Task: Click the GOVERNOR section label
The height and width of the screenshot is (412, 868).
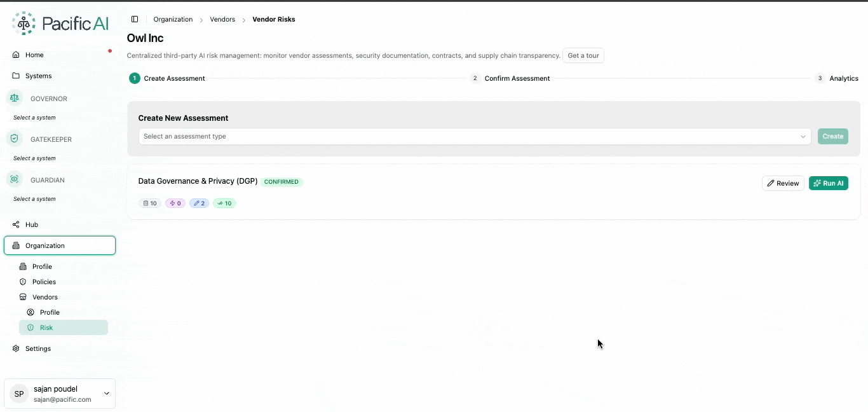Action: click(49, 99)
